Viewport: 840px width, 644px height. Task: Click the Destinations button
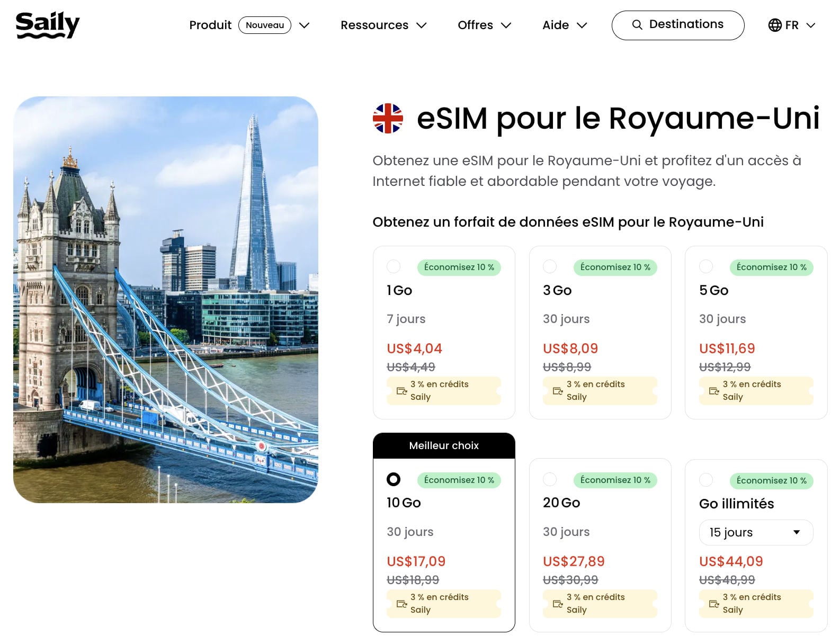point(678,24)
